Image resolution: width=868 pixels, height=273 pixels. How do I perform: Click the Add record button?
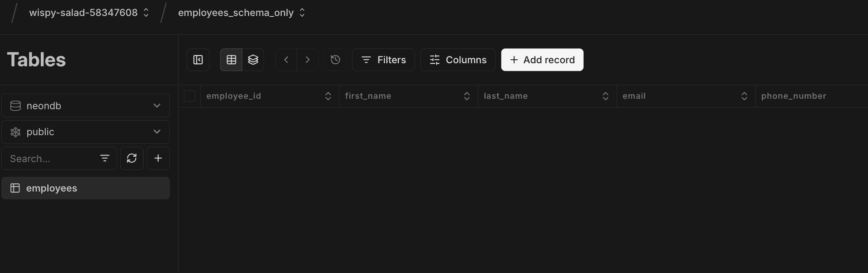(x=542, y=60)
